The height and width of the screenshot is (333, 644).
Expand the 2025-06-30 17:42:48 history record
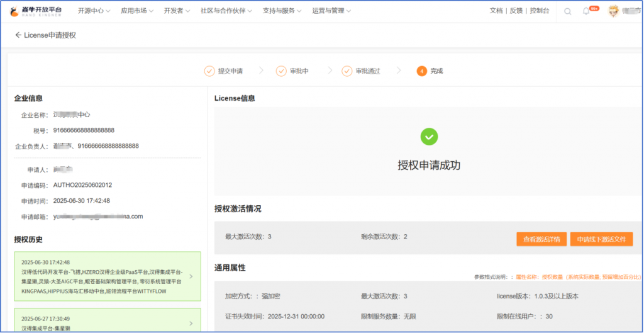191,276
